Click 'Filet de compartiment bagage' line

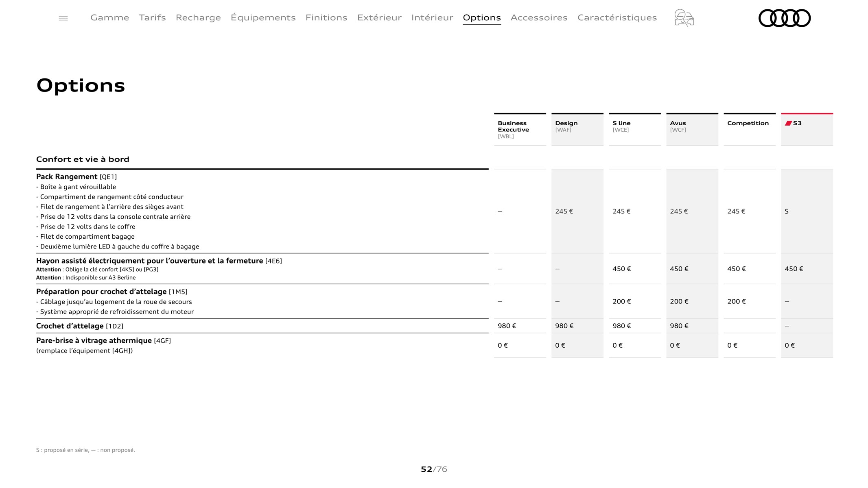(85, 237)
